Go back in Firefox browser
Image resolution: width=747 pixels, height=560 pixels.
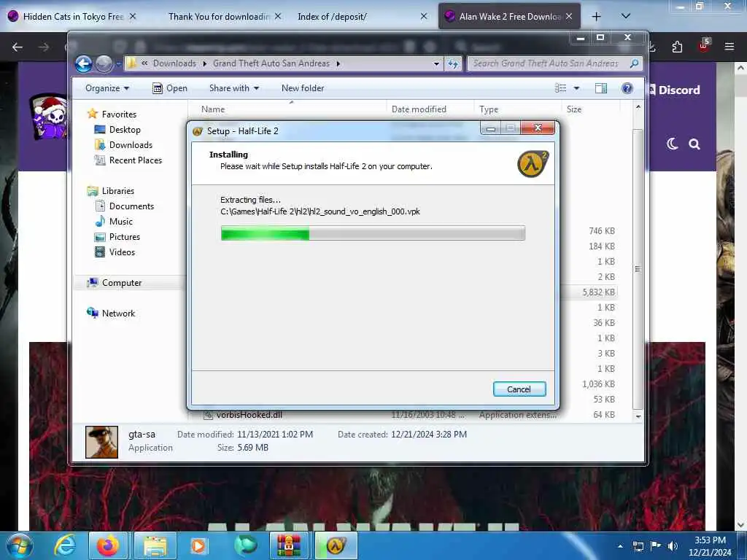pos(18,47)
